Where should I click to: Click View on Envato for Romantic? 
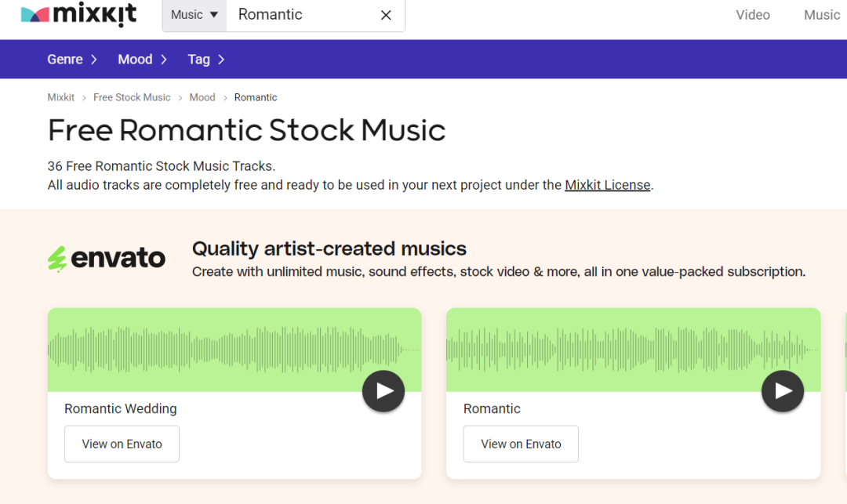pyautogui.click(x=521, y=444)
